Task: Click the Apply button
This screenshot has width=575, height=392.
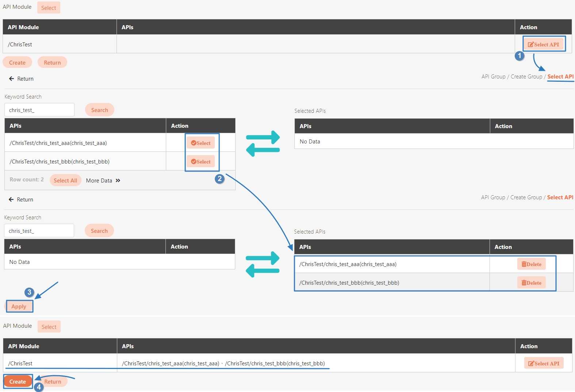Action: [x=19, y=307]
